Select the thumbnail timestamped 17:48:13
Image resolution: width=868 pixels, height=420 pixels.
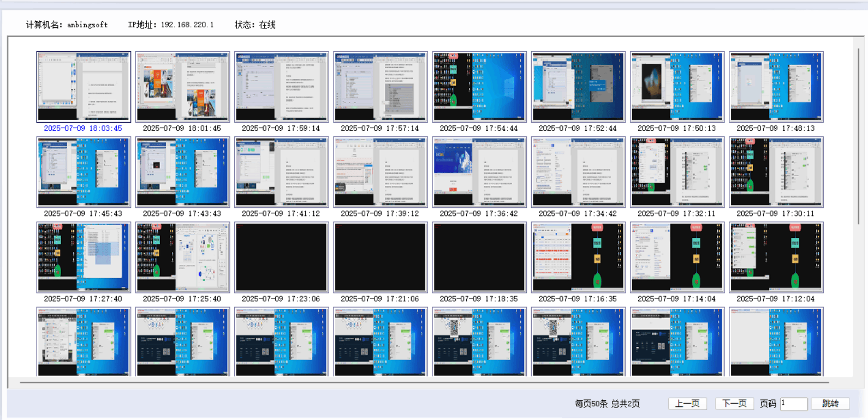776,87
